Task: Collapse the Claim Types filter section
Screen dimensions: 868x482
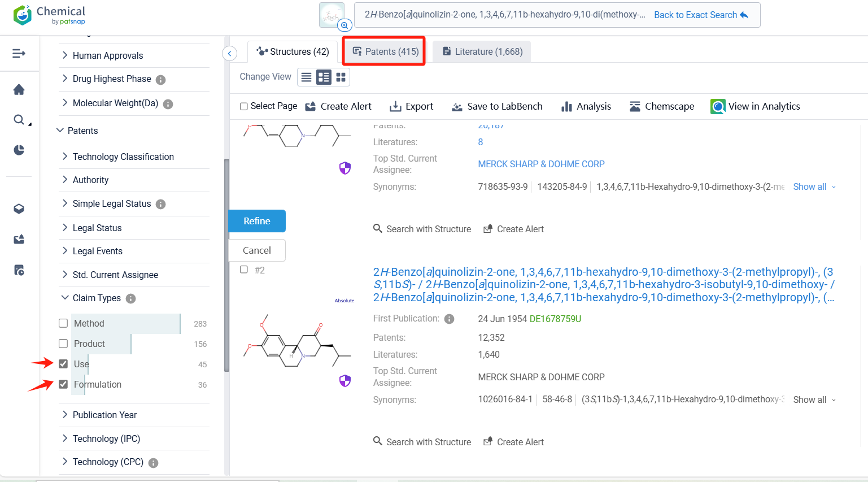Action: 96,298
